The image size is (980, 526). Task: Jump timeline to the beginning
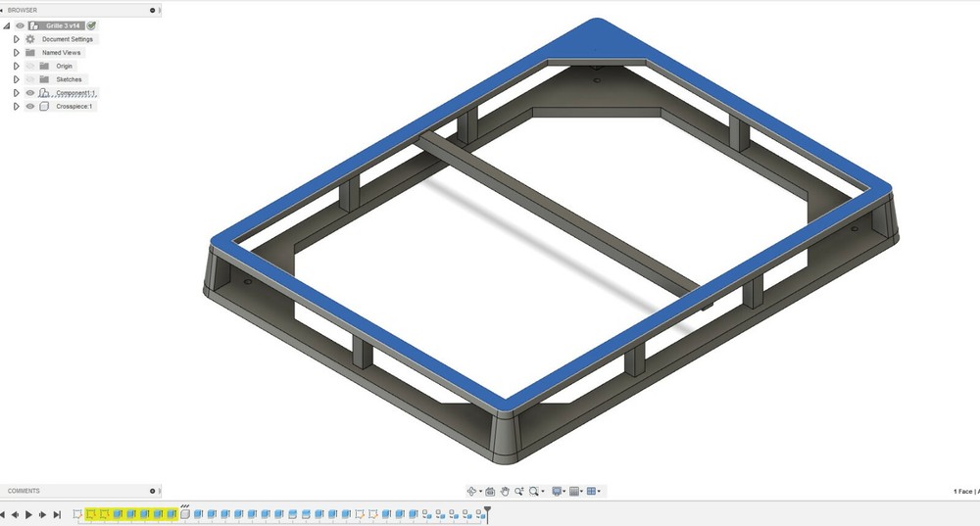(3, 515)
